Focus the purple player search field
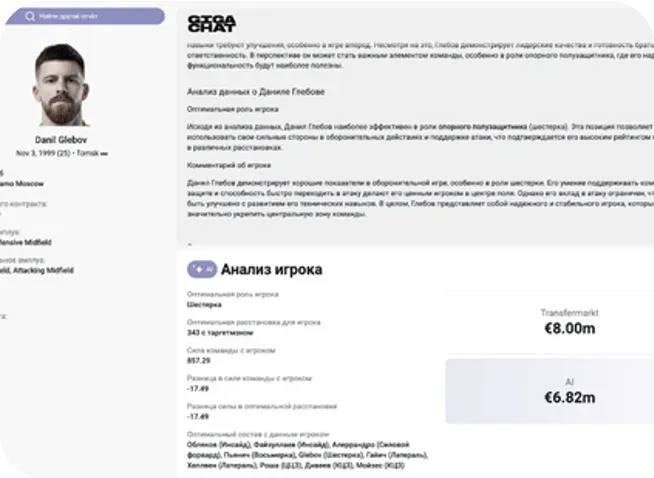This screenshot has width=654, height=478. (x=85, y=16)
